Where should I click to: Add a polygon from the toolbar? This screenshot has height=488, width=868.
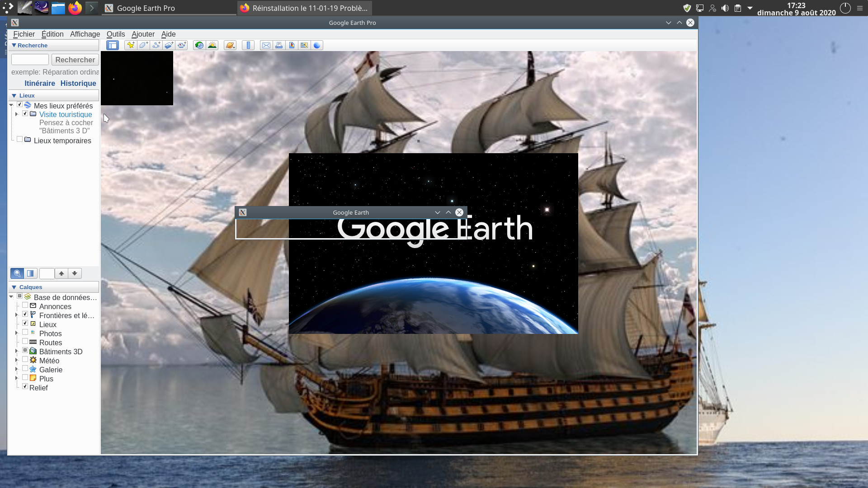(143, 45)
